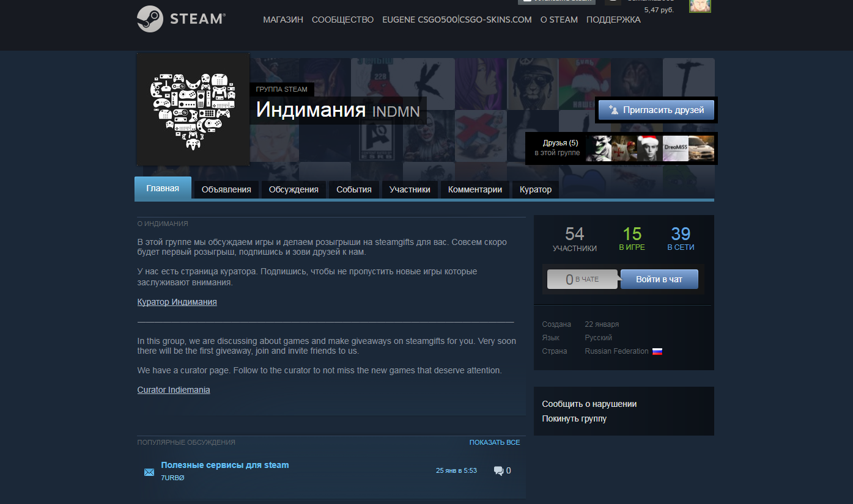Screen dimensions: 853x504
Task: Click ПОКАЗАТЬ ВСЕ for popular discussions
Action: tap(495, 442)
